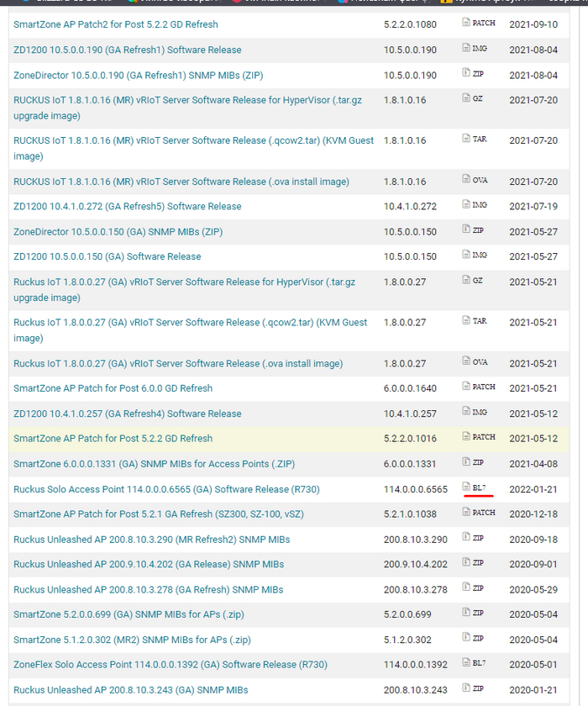Open ZD1200 10.4.1.0.257 GA Refresh4 release
Screen dimensions: 588x706
point(128,414)
